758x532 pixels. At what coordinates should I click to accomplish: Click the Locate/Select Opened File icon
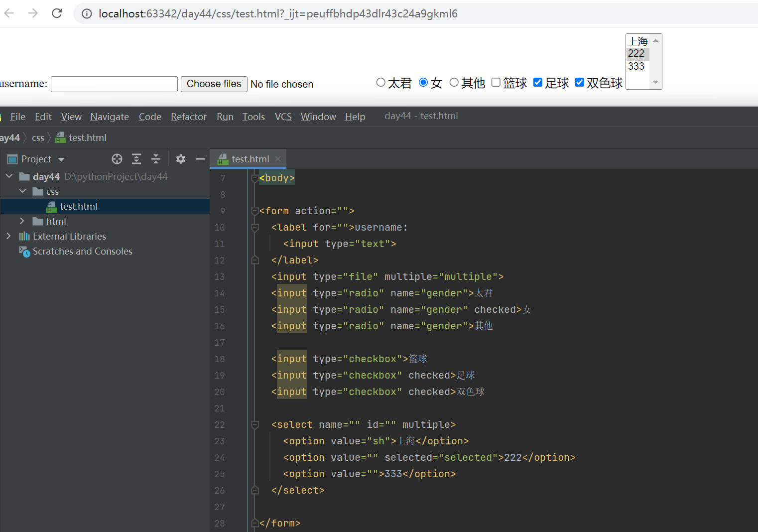[x=117, y=159]
